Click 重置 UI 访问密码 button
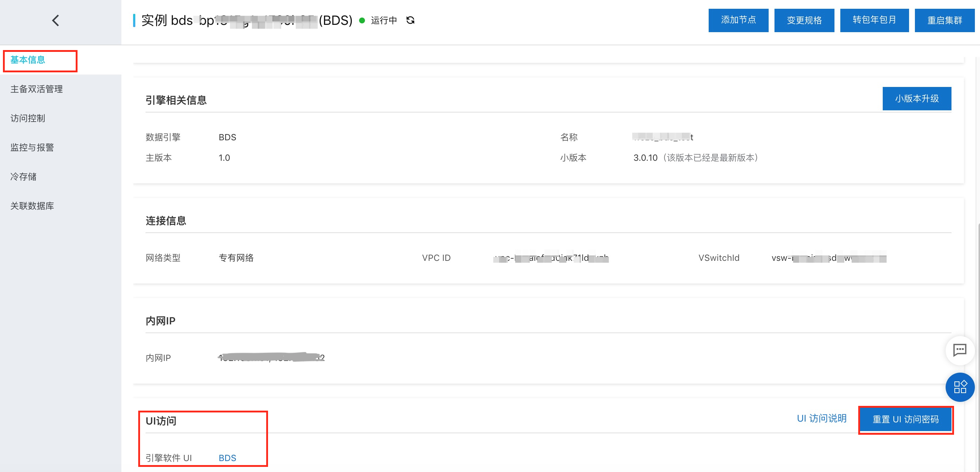Image resolution: width=980 pixels, height=472 pixels. (905, 419)
